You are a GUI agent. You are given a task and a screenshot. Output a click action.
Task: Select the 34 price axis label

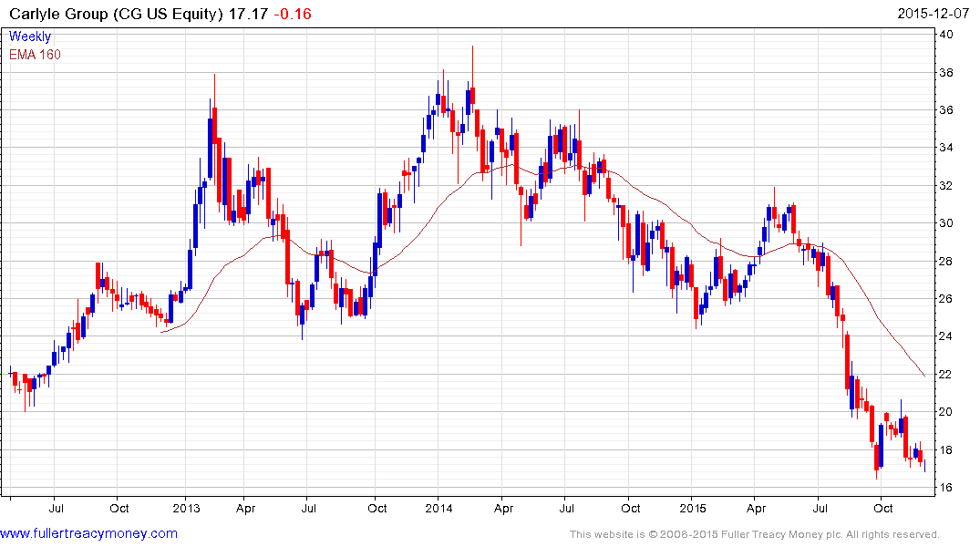(946, 148)
